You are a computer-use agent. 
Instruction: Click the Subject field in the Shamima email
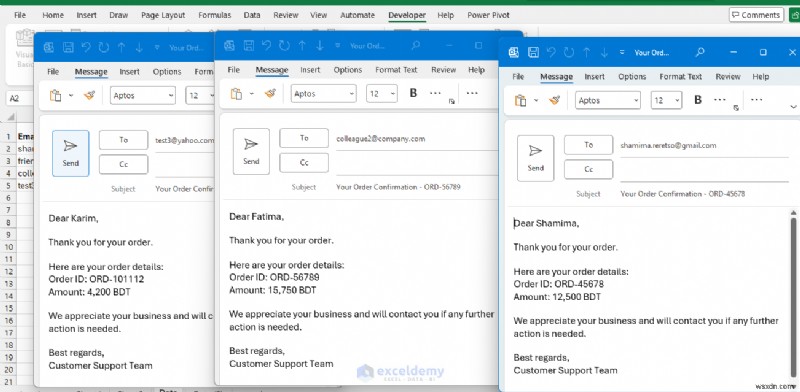pos(704,194)
